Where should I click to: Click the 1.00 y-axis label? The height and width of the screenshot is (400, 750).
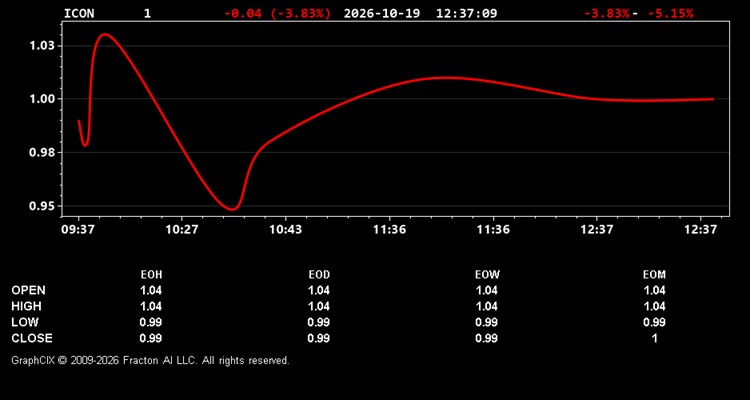(44, 99)
